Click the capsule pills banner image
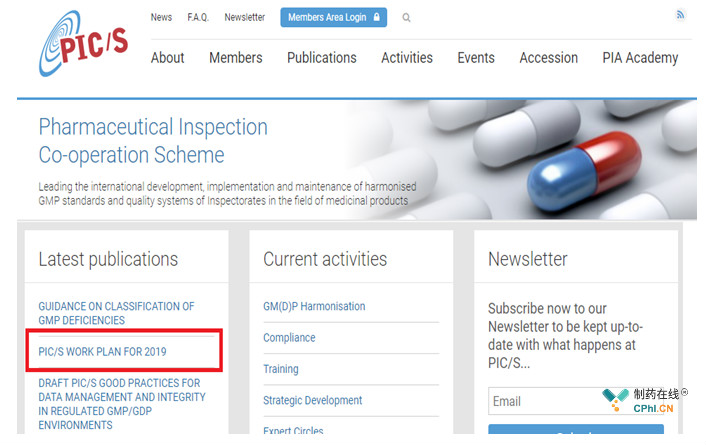This screenshot has width=706, height=445. tap(522, 159)
